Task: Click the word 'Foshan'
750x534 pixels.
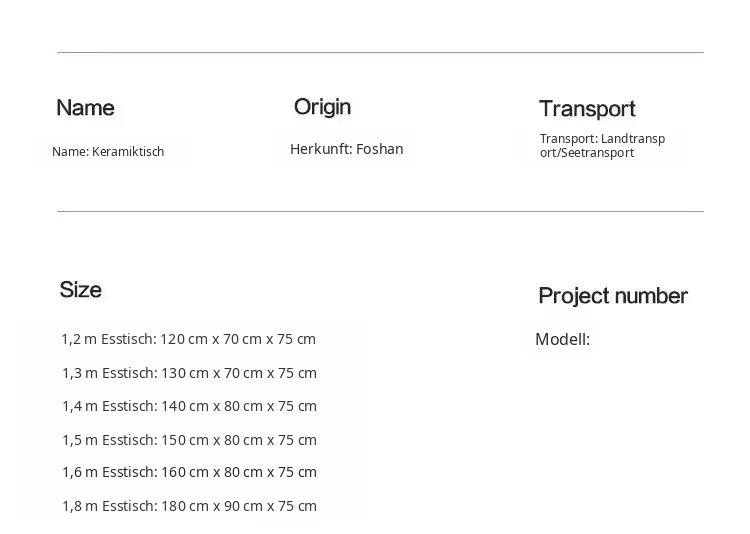Action: [x=380, y=149]
